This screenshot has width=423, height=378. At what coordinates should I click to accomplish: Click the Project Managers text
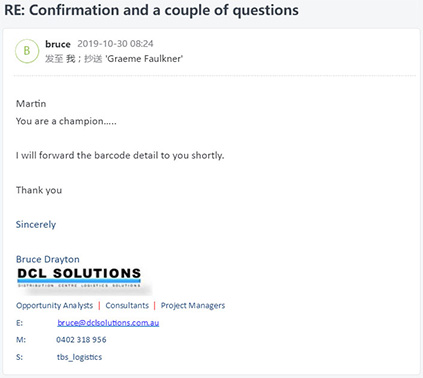[x=193, y=305]
